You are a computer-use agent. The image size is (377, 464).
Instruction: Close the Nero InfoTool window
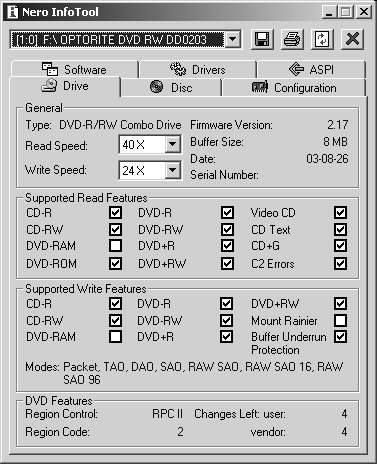click(x=363, y=13)
